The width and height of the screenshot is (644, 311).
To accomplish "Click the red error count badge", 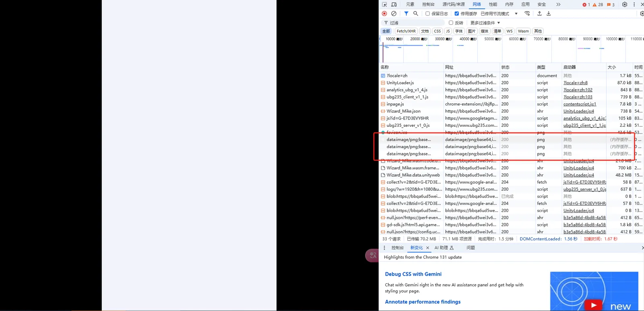I will pos(586,5).
